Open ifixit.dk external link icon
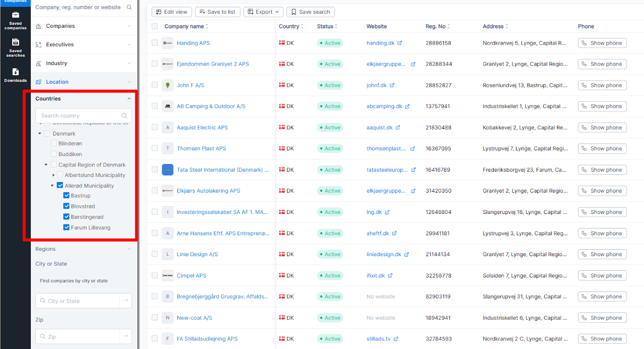The height and width of the screenshot is (349, 644). coord(390,275)
